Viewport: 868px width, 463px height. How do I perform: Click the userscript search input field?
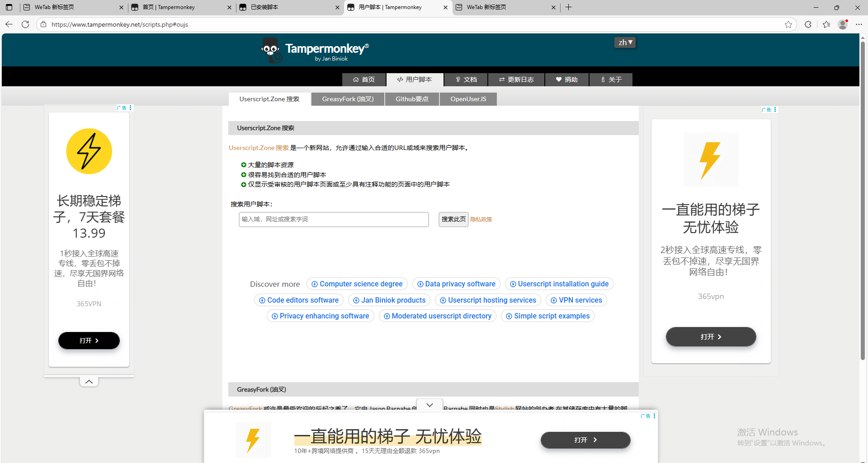[334, 220]
